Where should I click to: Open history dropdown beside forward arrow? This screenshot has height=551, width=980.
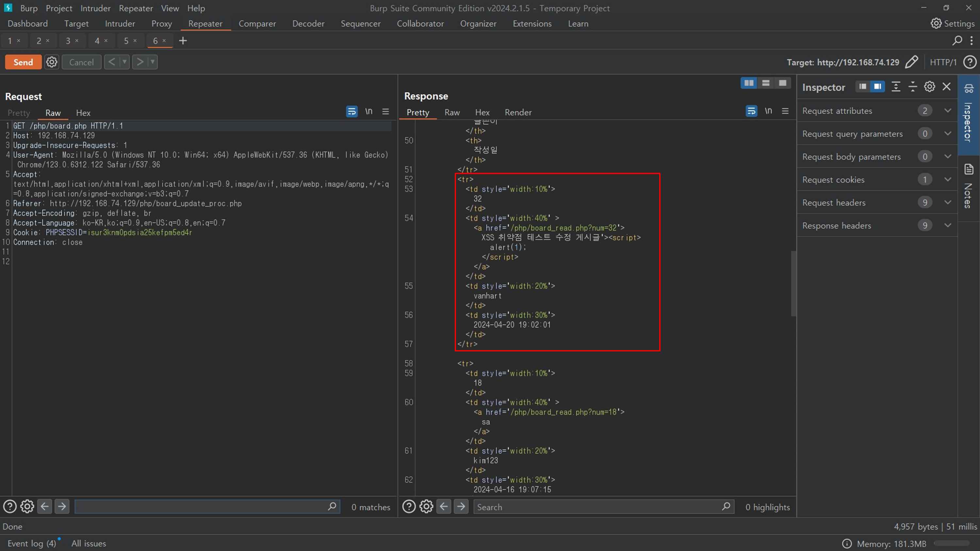tap(153, 62)
